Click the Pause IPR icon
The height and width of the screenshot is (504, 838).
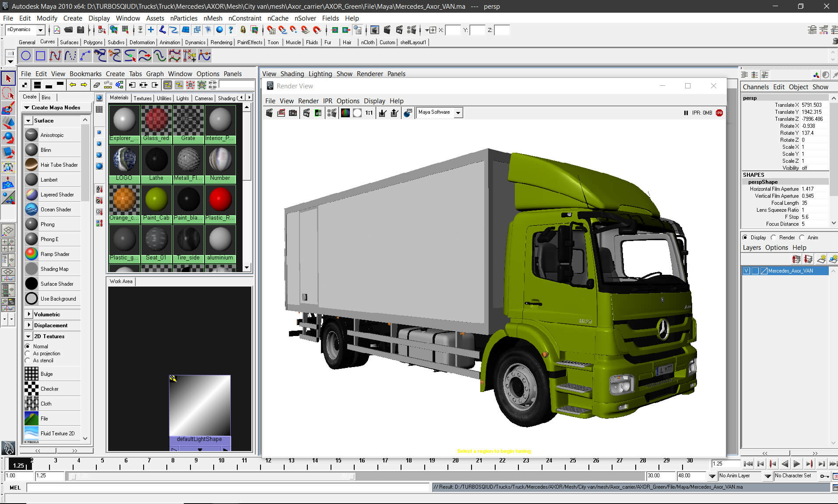tap(686, 113)
